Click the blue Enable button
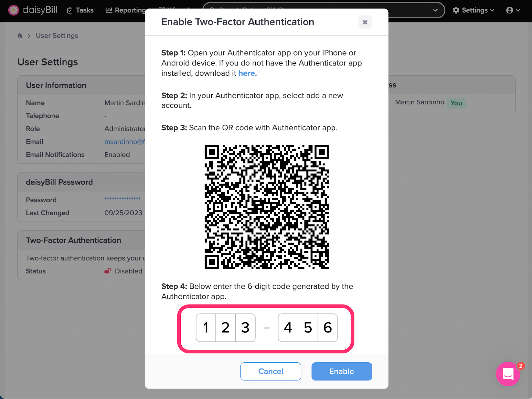The height and width of the screenshot is (399, 532). (x=342, y=371)
